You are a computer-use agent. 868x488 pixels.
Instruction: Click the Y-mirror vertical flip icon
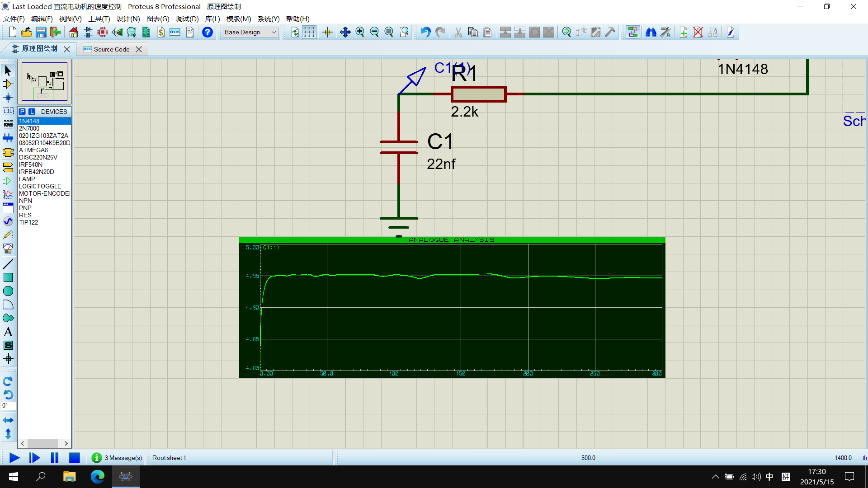pyautogui.click(x=8, y=434)
